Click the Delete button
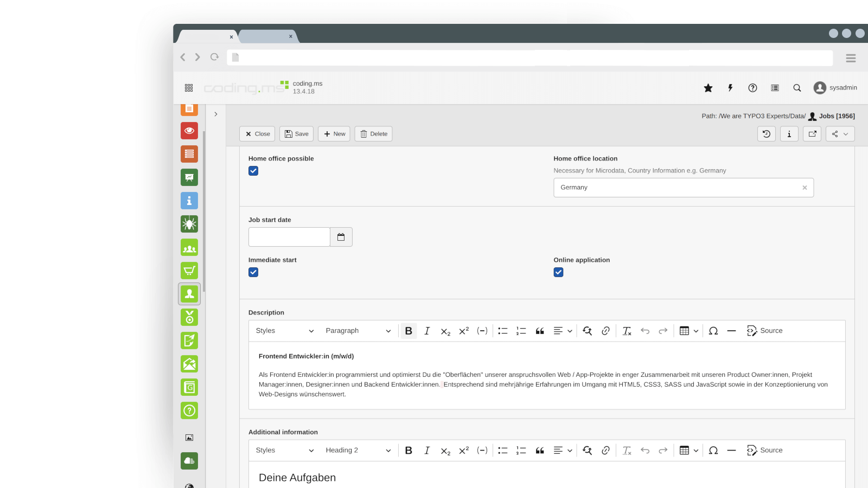The image size is (868, 488). pyautogui.click(x=373, y=134)
